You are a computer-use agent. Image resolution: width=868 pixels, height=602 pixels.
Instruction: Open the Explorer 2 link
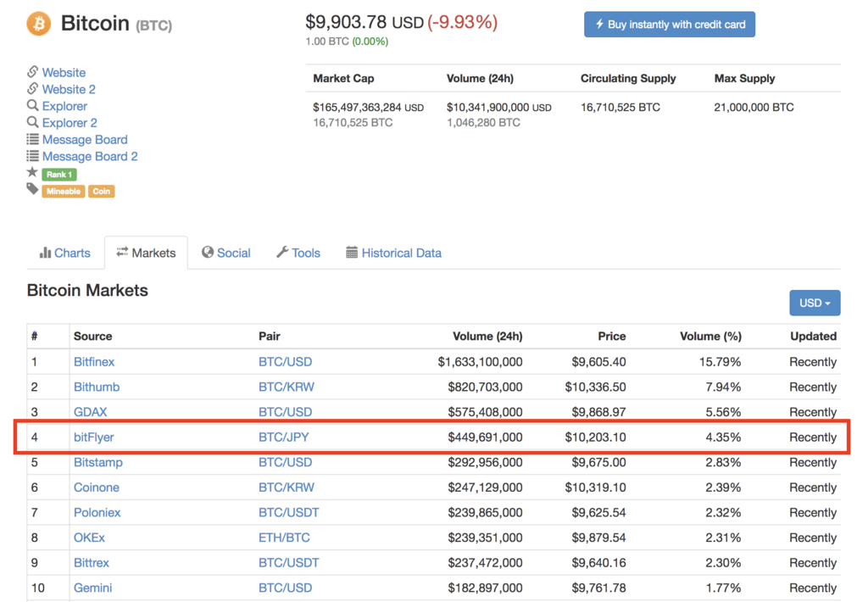click(x=70, y=122)
